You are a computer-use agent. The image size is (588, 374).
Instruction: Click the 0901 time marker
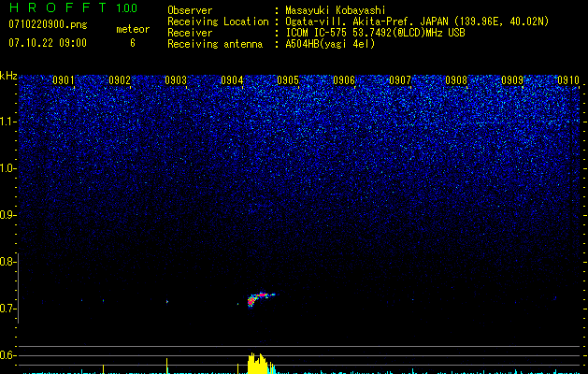(64, 80)
